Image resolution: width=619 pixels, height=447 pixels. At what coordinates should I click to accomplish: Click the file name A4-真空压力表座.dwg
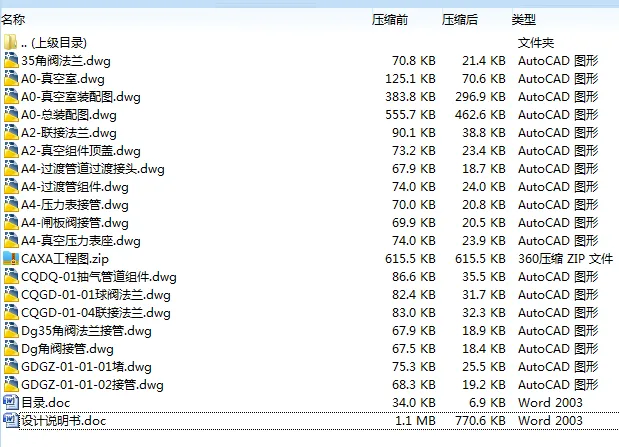click(81, 241)
